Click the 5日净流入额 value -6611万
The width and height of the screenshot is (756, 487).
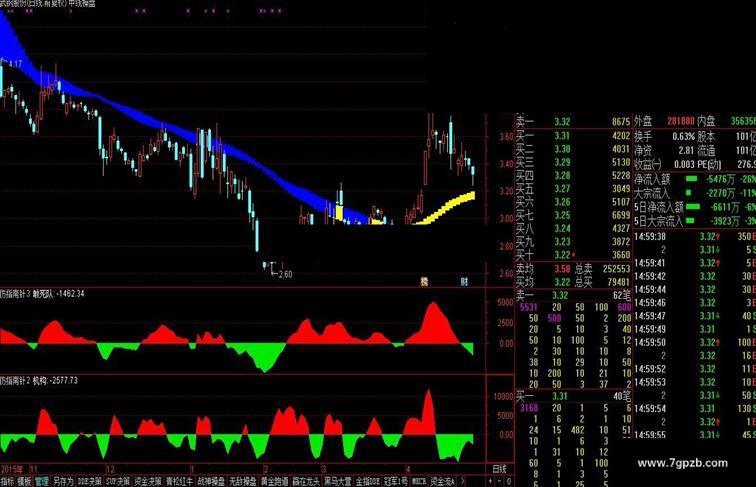(724, 207)
